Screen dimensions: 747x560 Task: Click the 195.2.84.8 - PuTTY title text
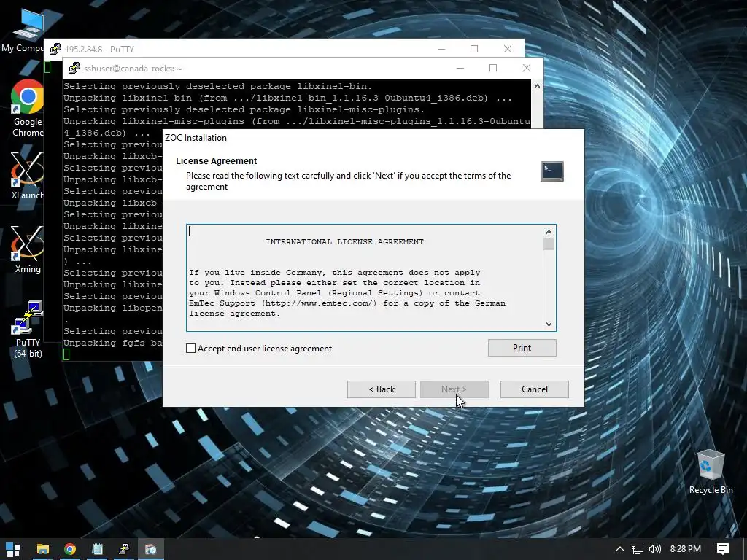tap(99, 49)
